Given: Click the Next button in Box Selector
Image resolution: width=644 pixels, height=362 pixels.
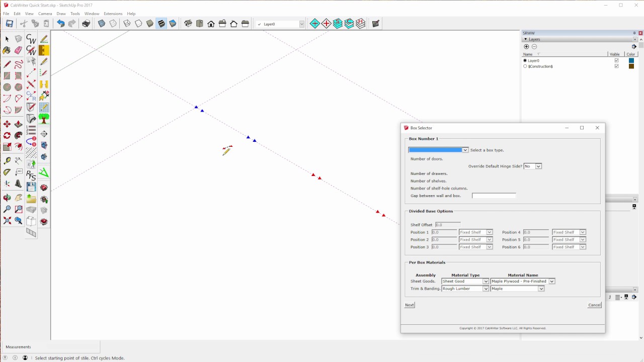Looking at the screenshot, I should [x=410, y=305].
